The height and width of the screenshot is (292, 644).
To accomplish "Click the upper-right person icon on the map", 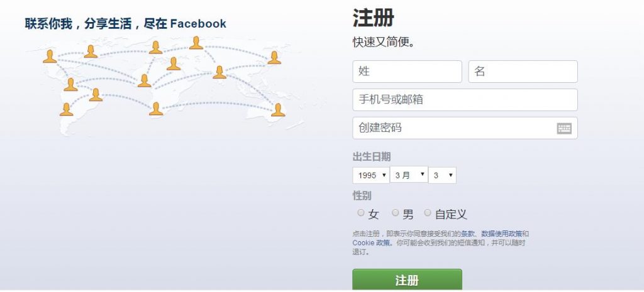I will [x=274, y=58].
